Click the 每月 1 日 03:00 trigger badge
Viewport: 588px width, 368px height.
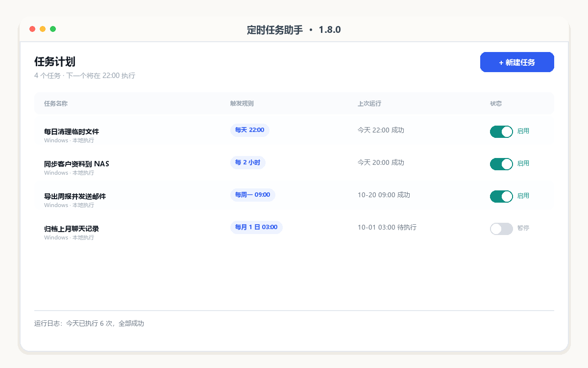pyautogui.click(x=256, y=227)
